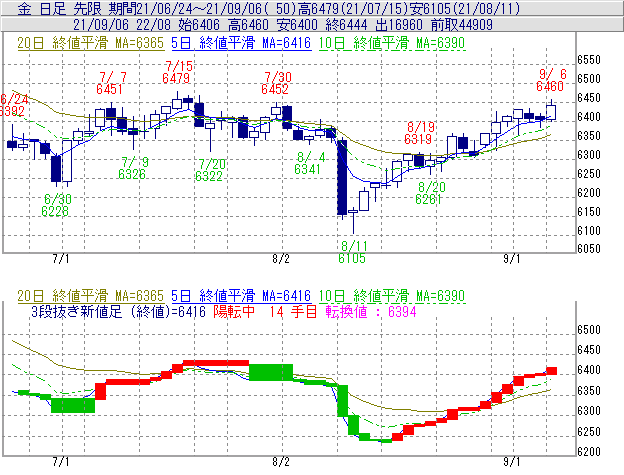624x475 pixels.
Task: Click the 終6444 close price in header
Action: 346,25
